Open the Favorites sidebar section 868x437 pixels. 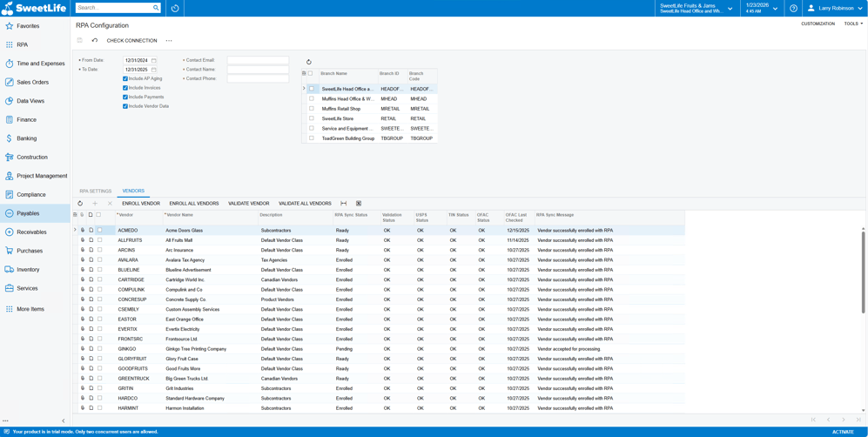28,26
